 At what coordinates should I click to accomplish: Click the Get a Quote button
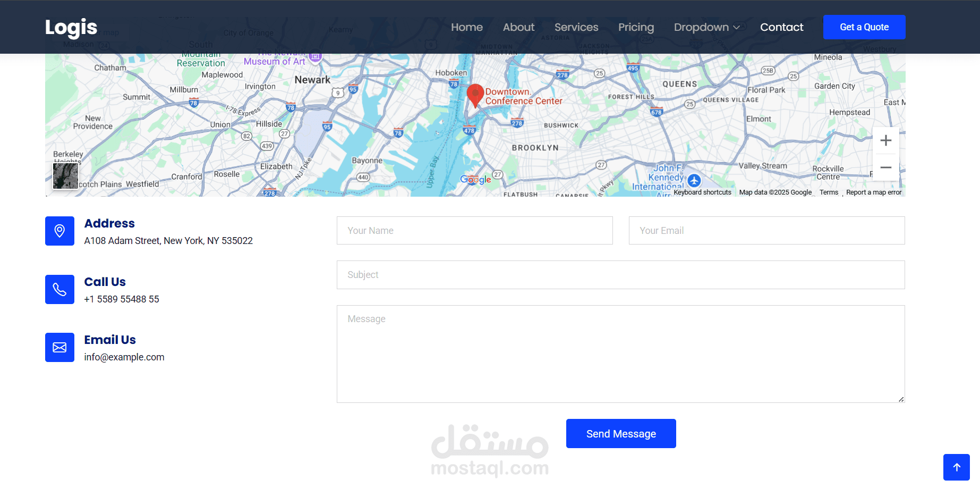864,27
